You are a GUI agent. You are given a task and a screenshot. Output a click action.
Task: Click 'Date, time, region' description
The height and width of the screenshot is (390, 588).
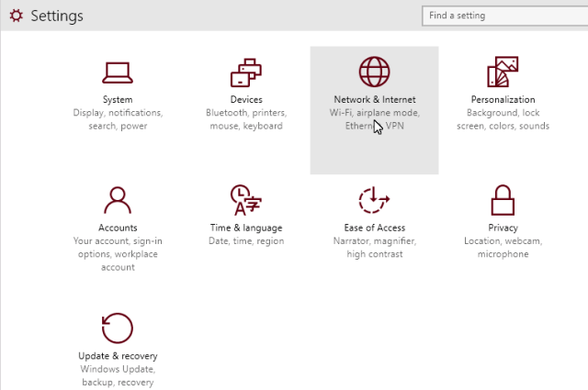click(x=246, y=241)
